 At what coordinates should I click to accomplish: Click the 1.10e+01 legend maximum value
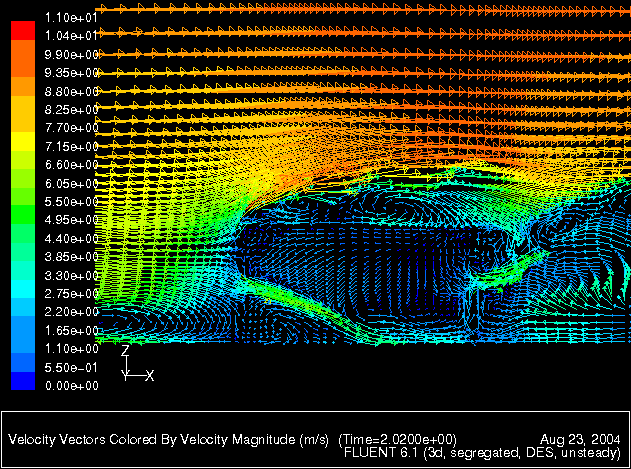[x=72, y=18]
